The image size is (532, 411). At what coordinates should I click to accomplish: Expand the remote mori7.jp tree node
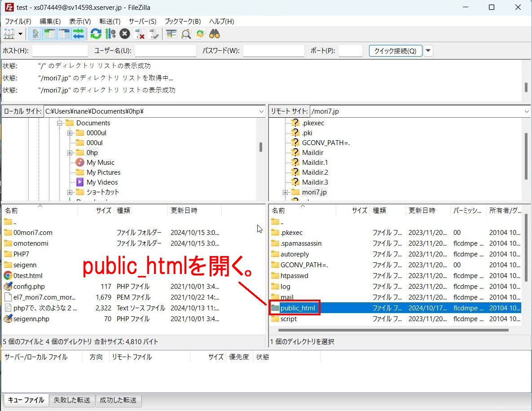pyautogui.click(x=285, y=192)
